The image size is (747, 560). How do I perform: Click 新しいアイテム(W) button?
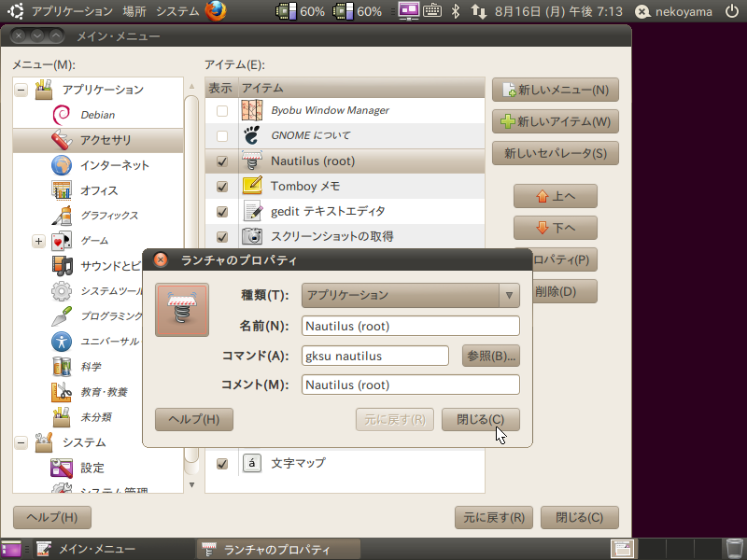556,121
